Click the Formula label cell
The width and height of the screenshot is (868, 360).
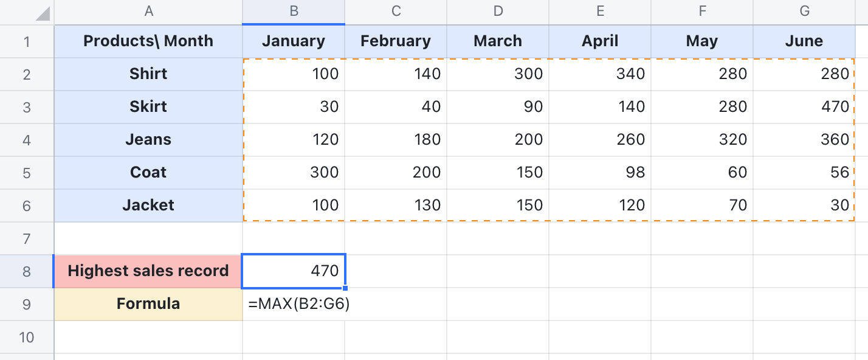148,303
